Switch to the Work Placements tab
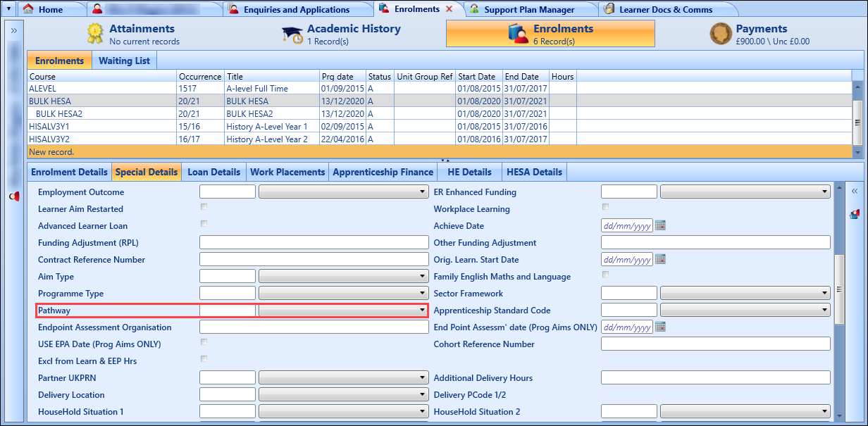The width and height of the screenshot is (868, 426). click(287, 172)
